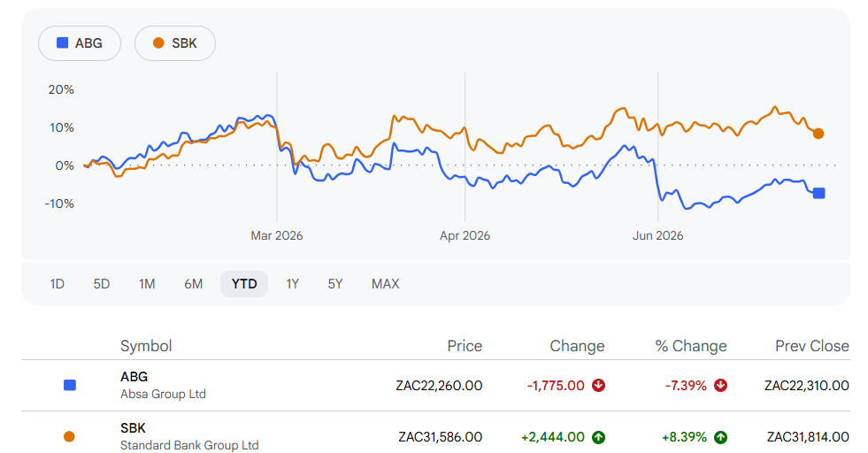868x453 pixels.
Task: Click SBK previous close ZAC31,814.00
Action: coord(808,437)
